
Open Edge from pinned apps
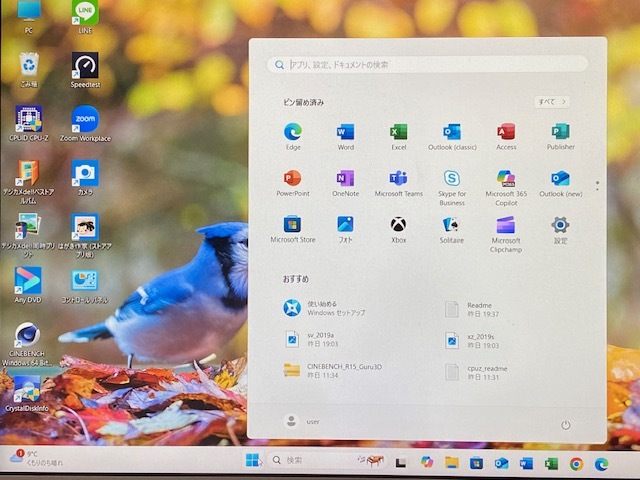[293, 136]
